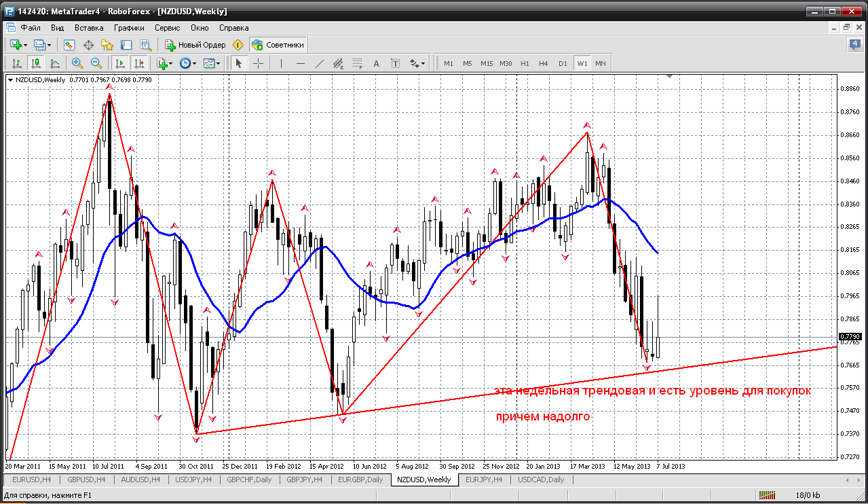The width and height of the screenshot is (868, 504).
Task: Switch chart to line chart icon
Action: coord(55,63)
